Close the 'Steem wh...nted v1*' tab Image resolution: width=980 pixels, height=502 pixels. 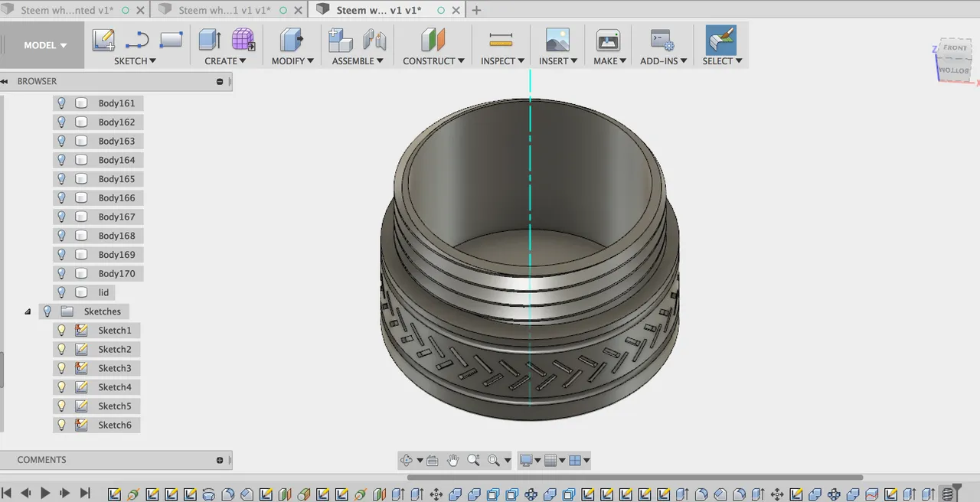140,10
